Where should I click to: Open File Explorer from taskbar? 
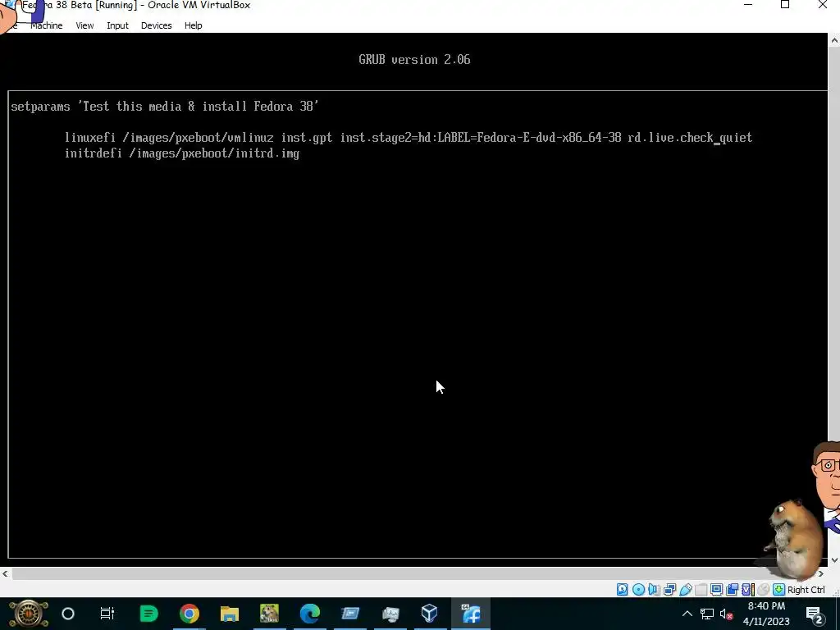tap(230, 614)
